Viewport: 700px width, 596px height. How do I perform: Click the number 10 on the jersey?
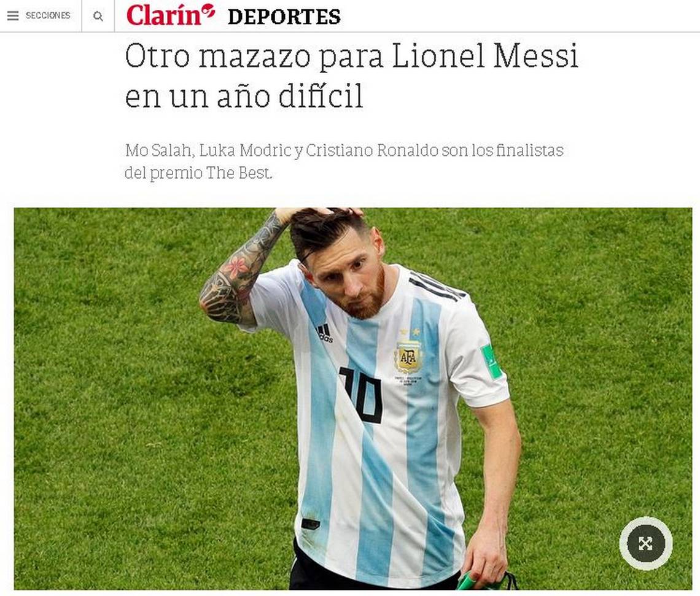[361, 395]
